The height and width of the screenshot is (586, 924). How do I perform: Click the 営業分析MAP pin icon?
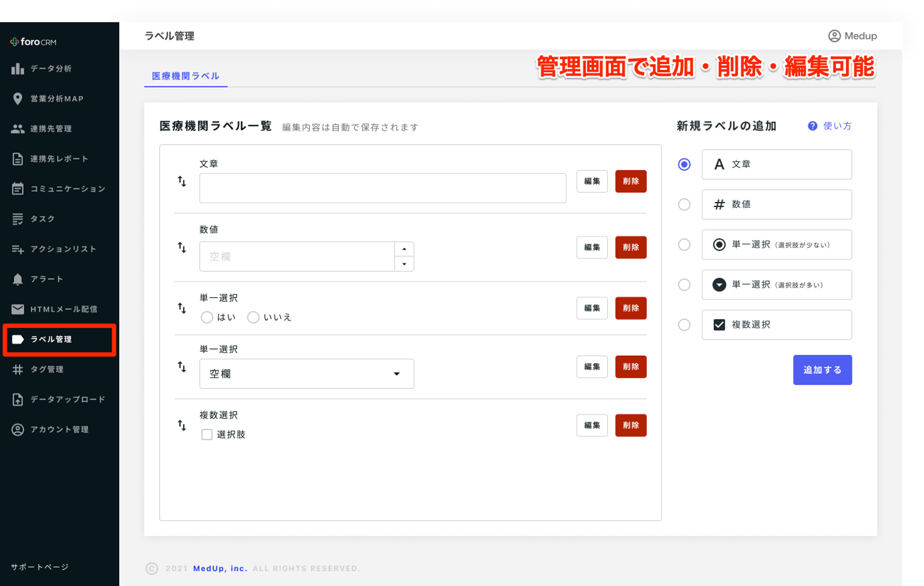18,98
